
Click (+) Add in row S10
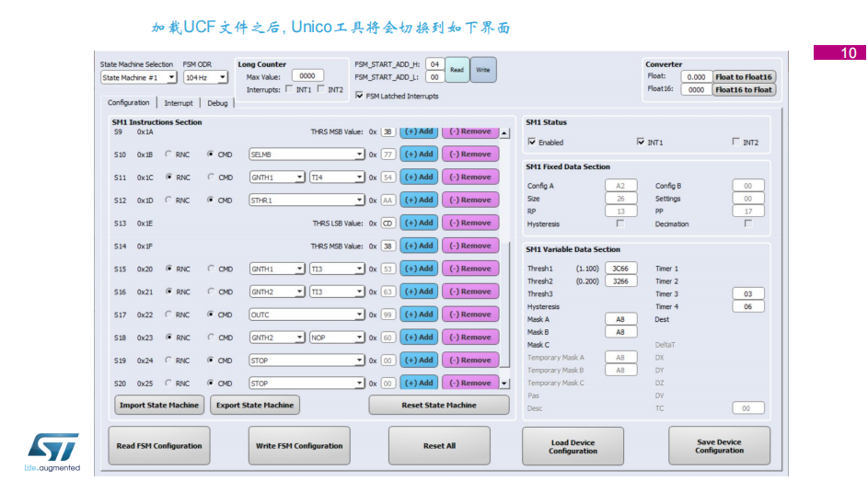[419, 155]
